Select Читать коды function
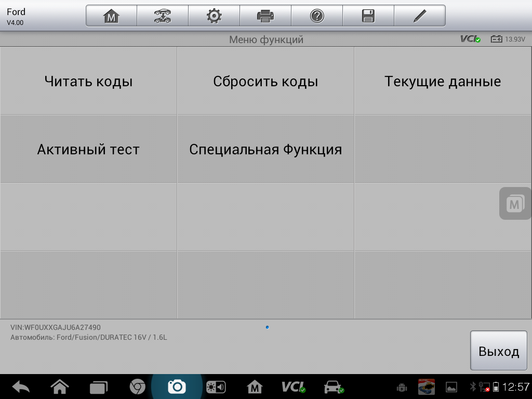The height and width of the screenshot is (399, 532). [x=88, y=81]
